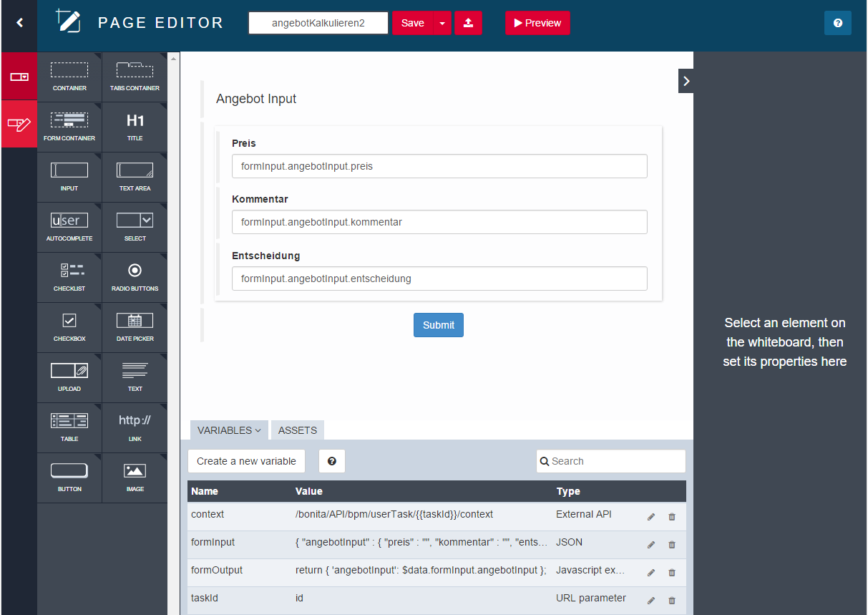
Task: Open help in the top right
Action: (x=838, y=23)
